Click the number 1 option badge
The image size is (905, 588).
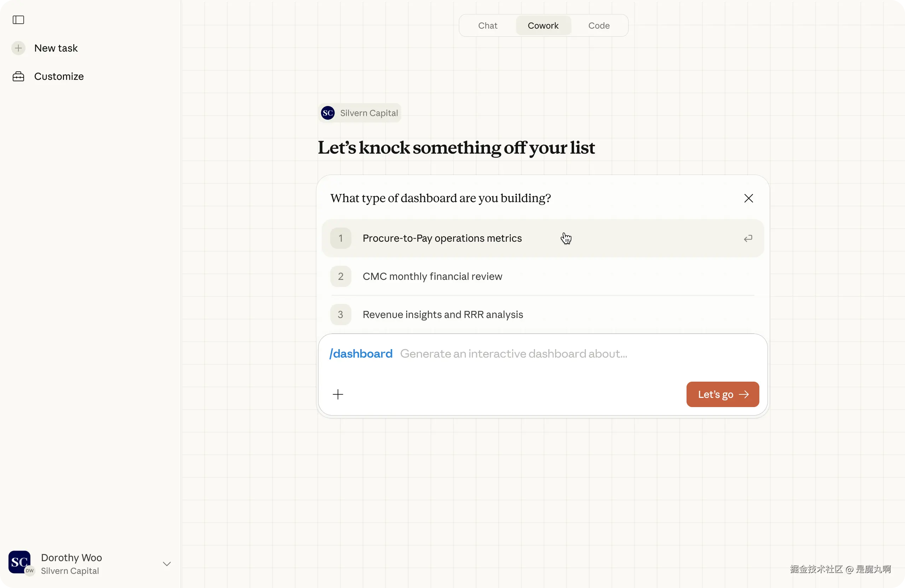340,238
